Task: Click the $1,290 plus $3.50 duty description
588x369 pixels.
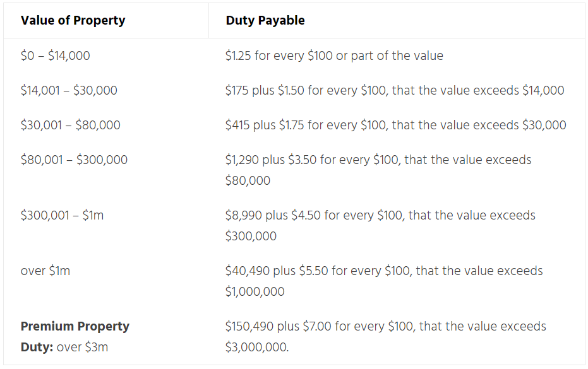Action: [378, 170]
